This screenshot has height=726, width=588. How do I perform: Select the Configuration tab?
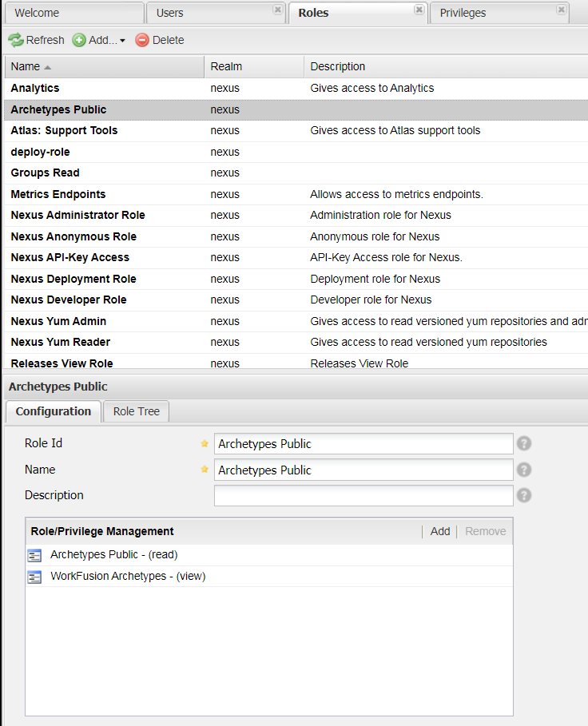pos(54,411)
